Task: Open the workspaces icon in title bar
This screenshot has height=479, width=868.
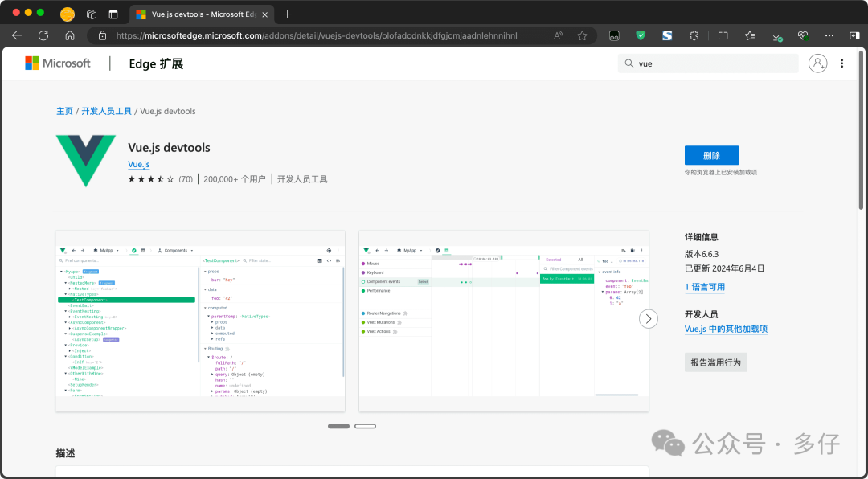Action: 92,14
